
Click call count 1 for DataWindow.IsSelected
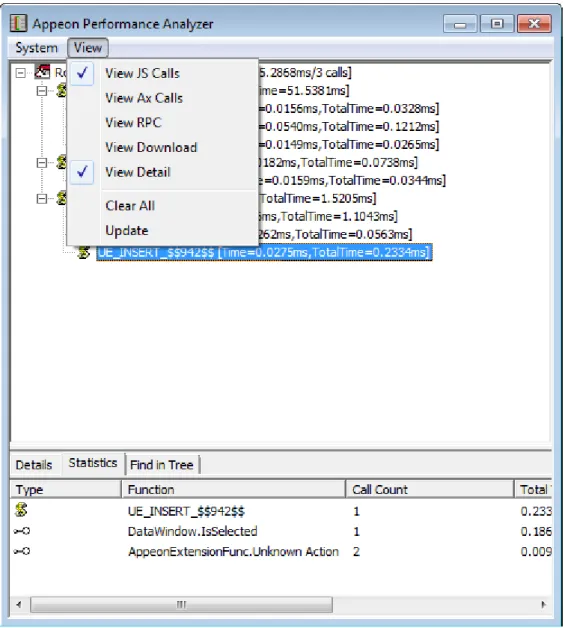pyautogui.click(x=356, y=531)
